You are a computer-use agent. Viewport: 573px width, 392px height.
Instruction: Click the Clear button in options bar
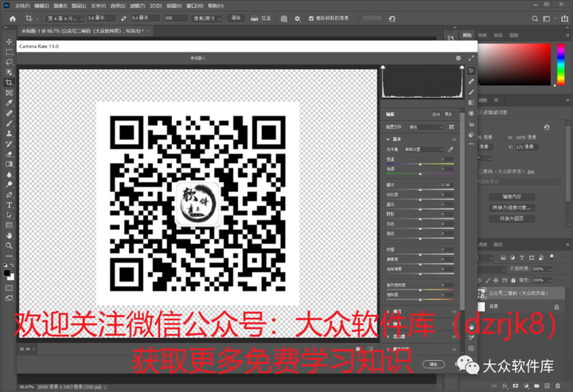pyautogui.click(x=236, y=17)
